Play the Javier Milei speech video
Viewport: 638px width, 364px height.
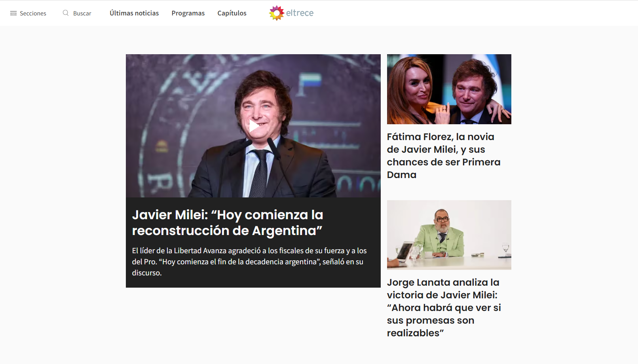(253, 126)
